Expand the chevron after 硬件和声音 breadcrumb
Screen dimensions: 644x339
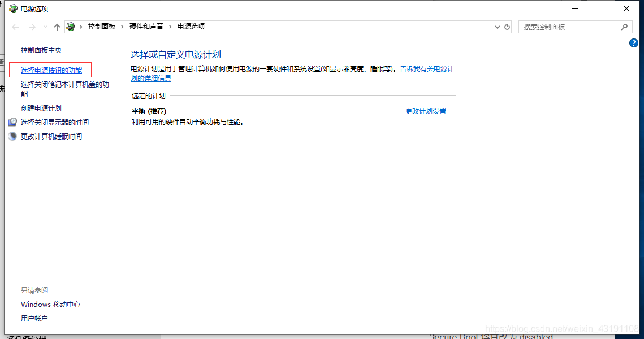click(170, 27)
